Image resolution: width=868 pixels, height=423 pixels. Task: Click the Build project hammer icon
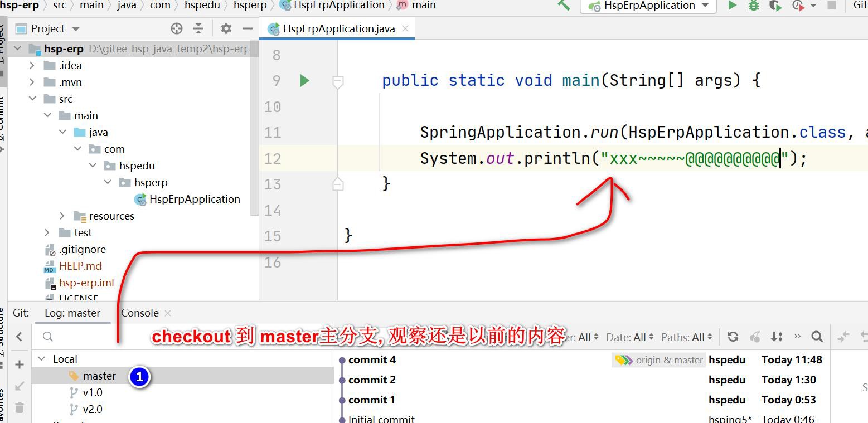tap(564, 6)
